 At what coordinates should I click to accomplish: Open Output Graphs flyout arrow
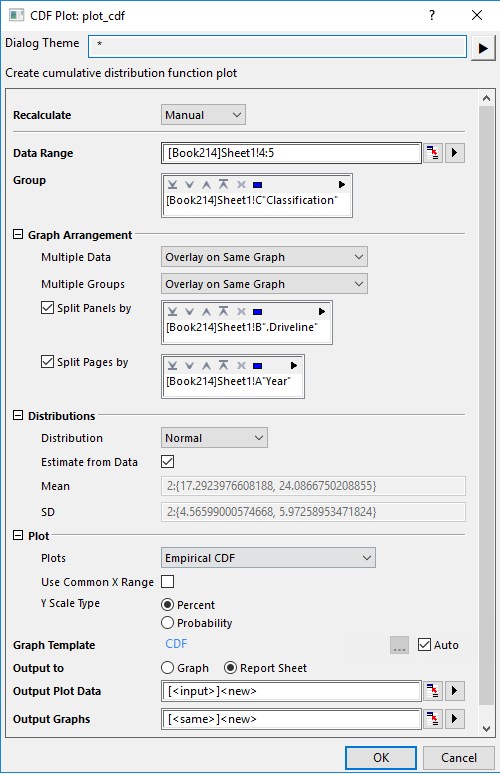455,719
